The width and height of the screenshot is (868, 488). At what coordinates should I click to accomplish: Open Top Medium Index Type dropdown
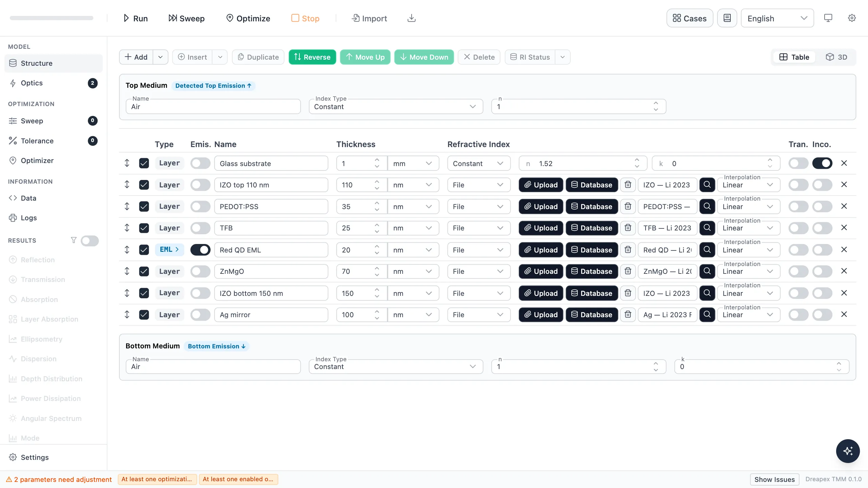(x=396, y=106)
